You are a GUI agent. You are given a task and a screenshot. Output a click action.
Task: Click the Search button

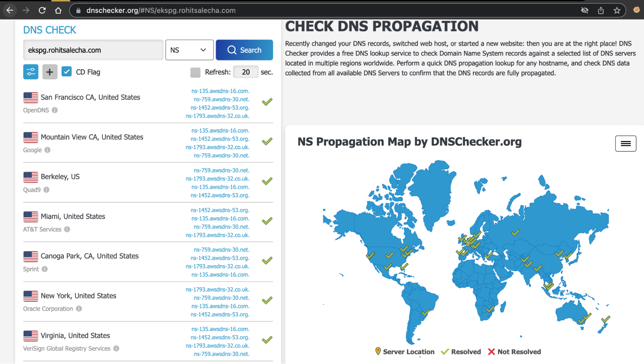click(245, 50)
